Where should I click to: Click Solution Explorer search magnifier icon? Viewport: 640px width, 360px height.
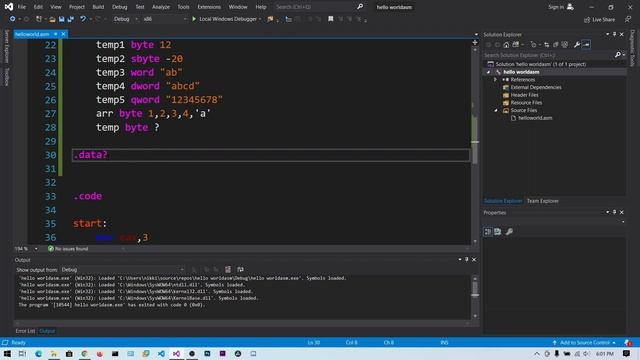point(618,55)
